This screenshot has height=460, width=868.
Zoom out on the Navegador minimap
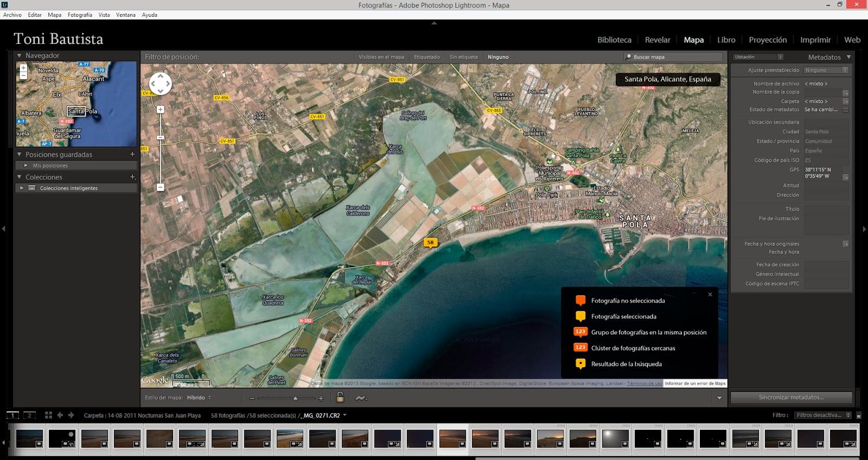pyautogui.click(x=23, y=76)
